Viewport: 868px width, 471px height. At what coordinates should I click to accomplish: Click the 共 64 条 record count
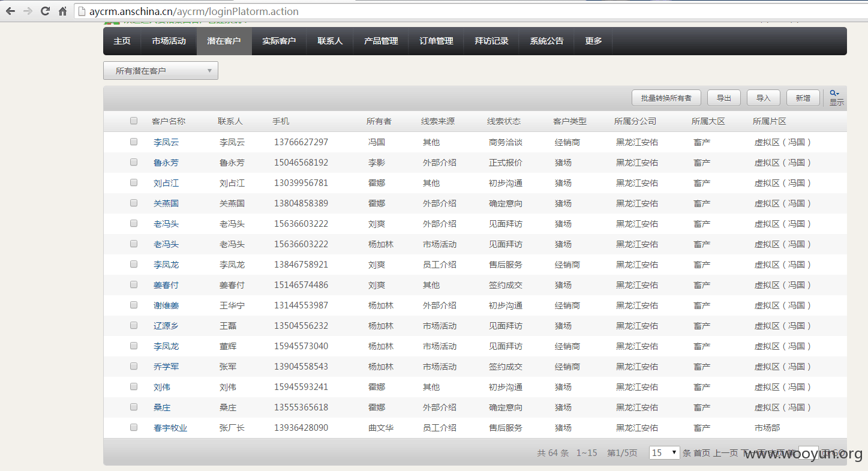(552, 453)
